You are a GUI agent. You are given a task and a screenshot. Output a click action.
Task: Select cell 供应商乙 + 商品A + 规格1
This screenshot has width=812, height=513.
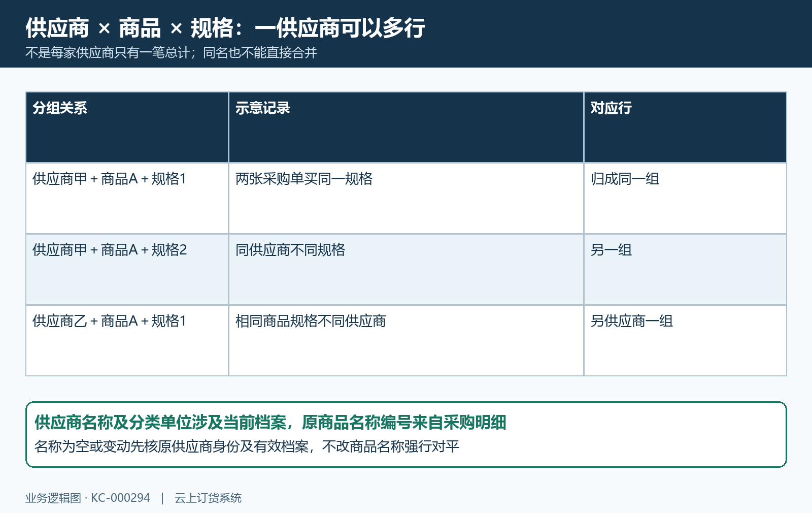click(127, 341)
